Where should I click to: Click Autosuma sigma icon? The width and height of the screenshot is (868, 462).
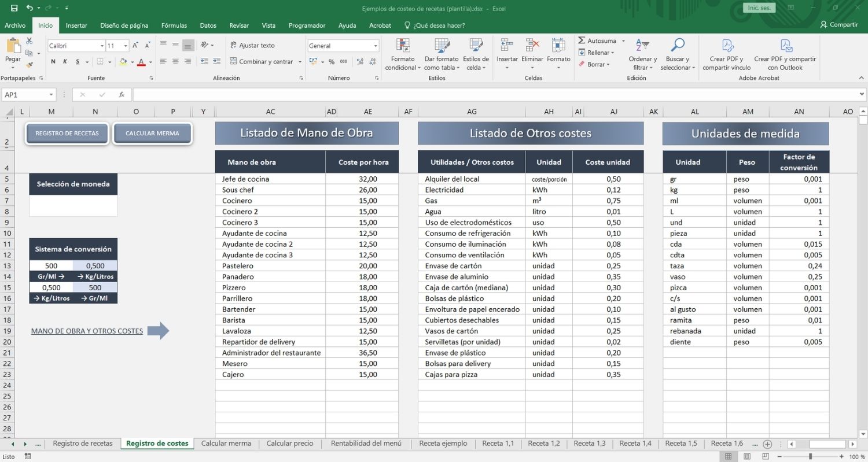pos(582,41)
